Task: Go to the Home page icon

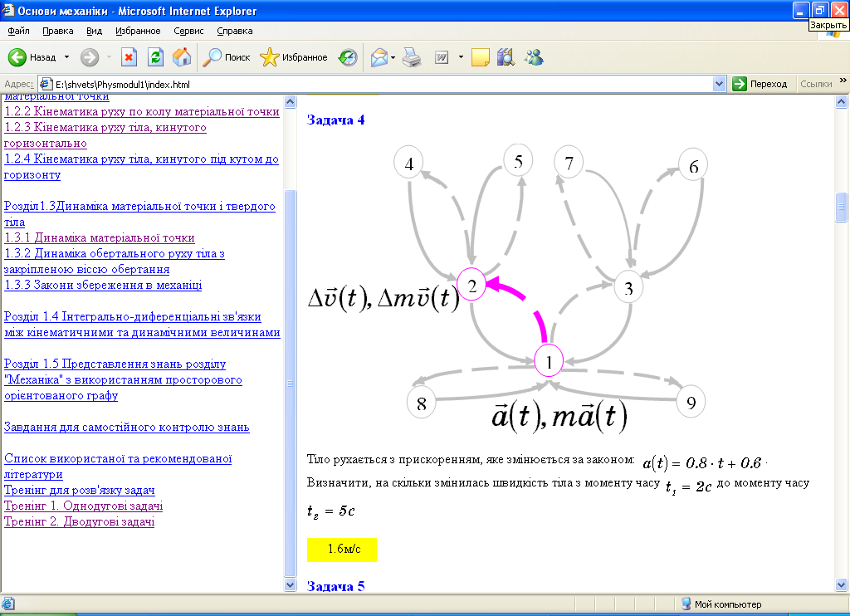Action: [182, 57]
